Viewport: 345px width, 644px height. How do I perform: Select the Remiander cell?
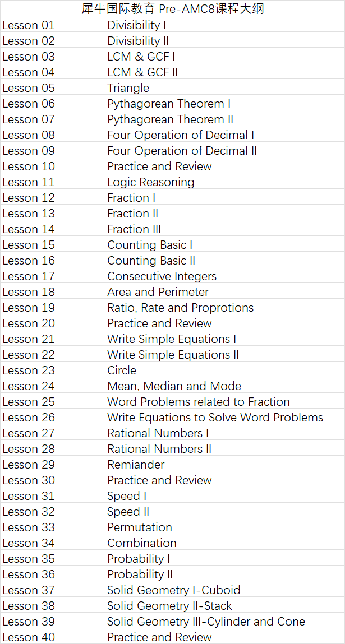click(x=136, y=465)
